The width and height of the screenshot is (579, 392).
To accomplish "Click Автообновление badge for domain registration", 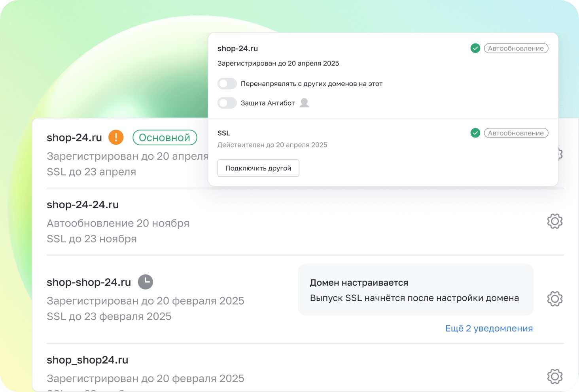I will pos(516,48).
